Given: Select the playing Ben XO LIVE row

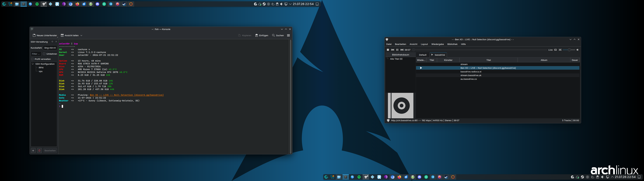Looking at the screenshot, I should [x=497, y=68].
